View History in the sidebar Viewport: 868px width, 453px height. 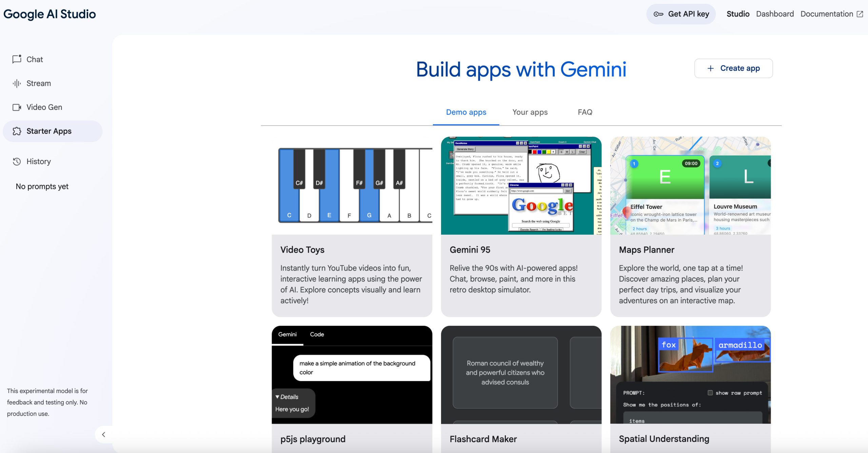(x=38, y=161)
